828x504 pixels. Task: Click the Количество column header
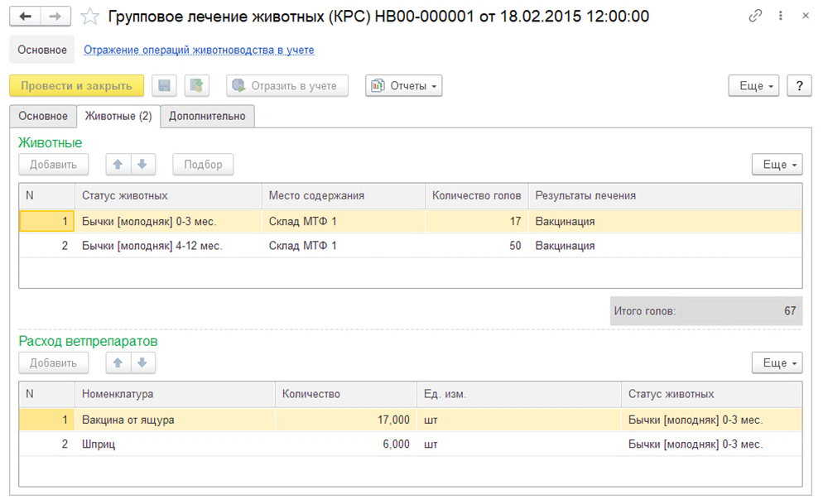346,394
